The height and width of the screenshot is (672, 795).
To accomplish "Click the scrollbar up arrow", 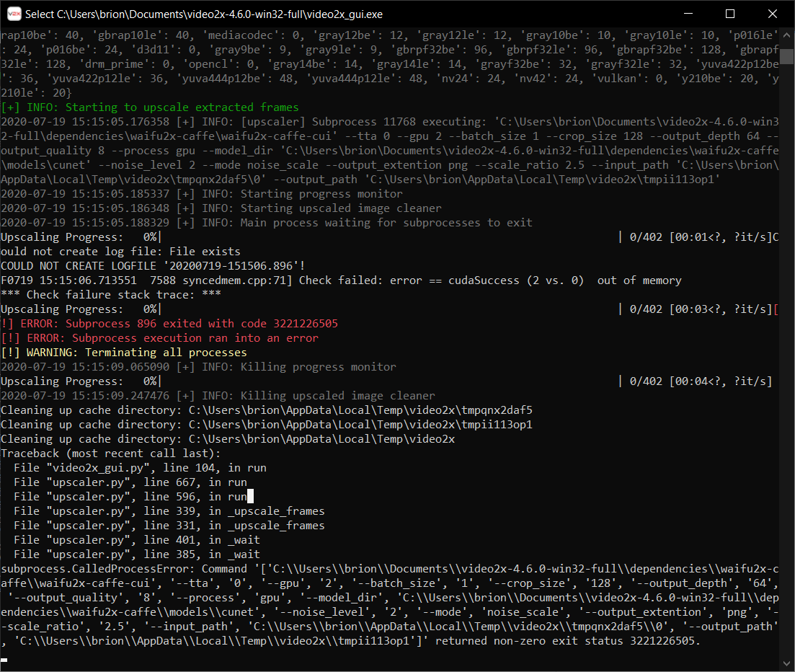I will point(786,35).
